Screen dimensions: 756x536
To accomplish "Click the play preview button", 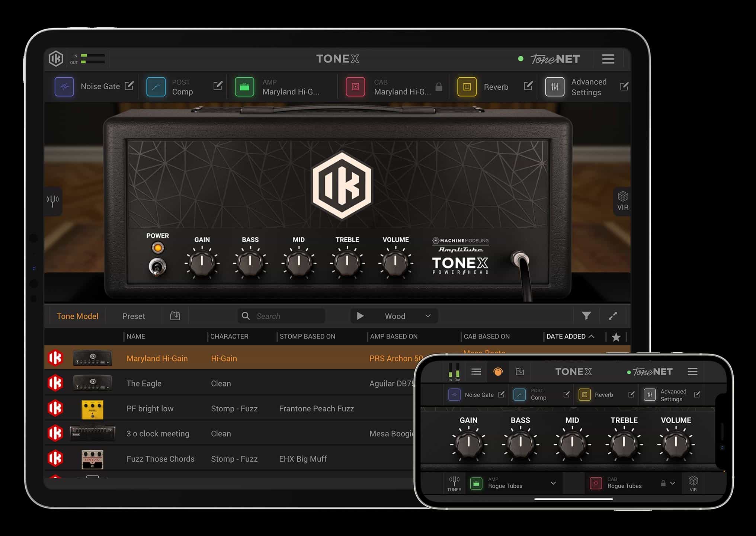I will click(359, 315).
